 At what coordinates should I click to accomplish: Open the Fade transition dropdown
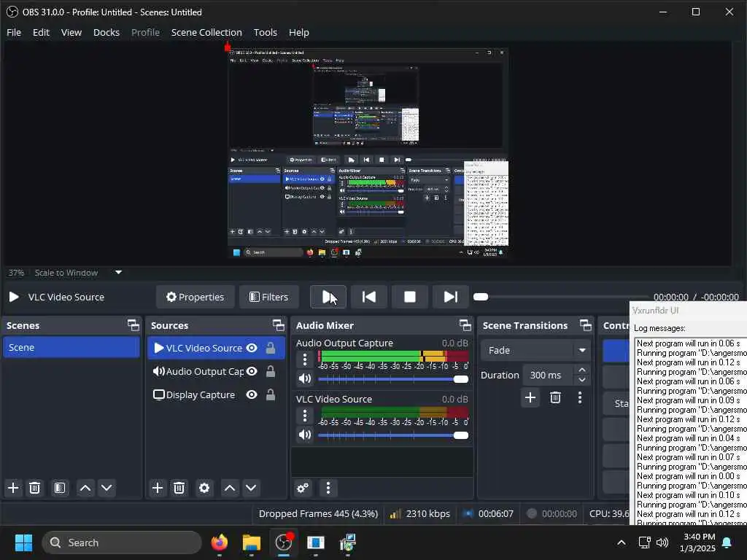535,350
